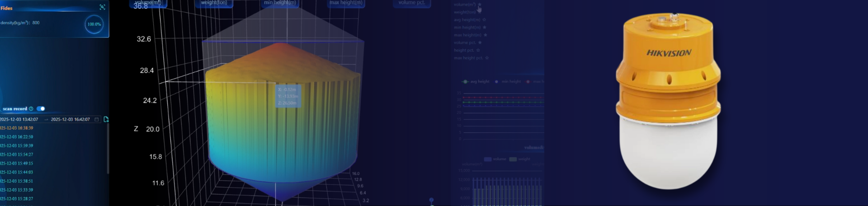
Task: Click the help icon next to scan record
Action: pos(31,109)
